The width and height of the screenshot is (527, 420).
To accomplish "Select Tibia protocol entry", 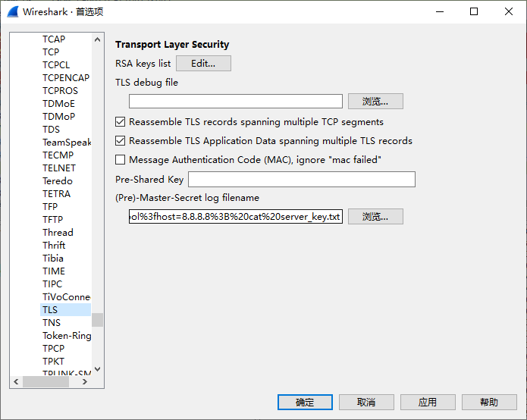I will 53,259.
